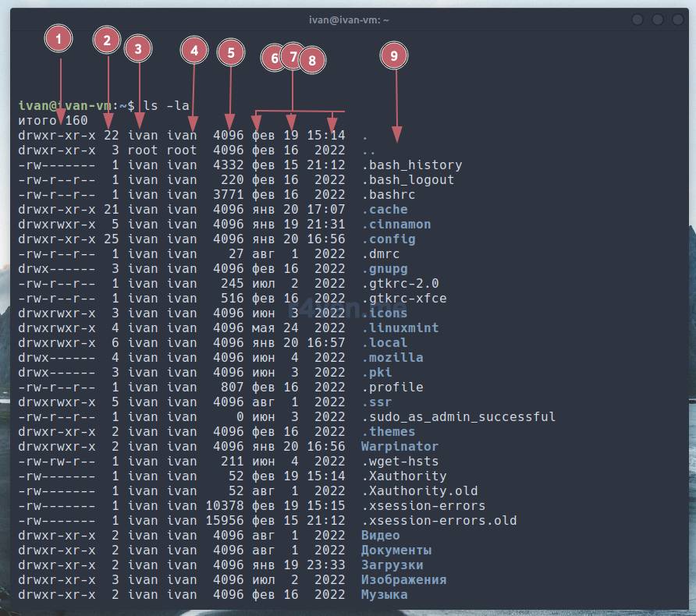
Task: Click the leftmost window control button in the title bar
Action: pyautogui.click(x=638, y=19)
